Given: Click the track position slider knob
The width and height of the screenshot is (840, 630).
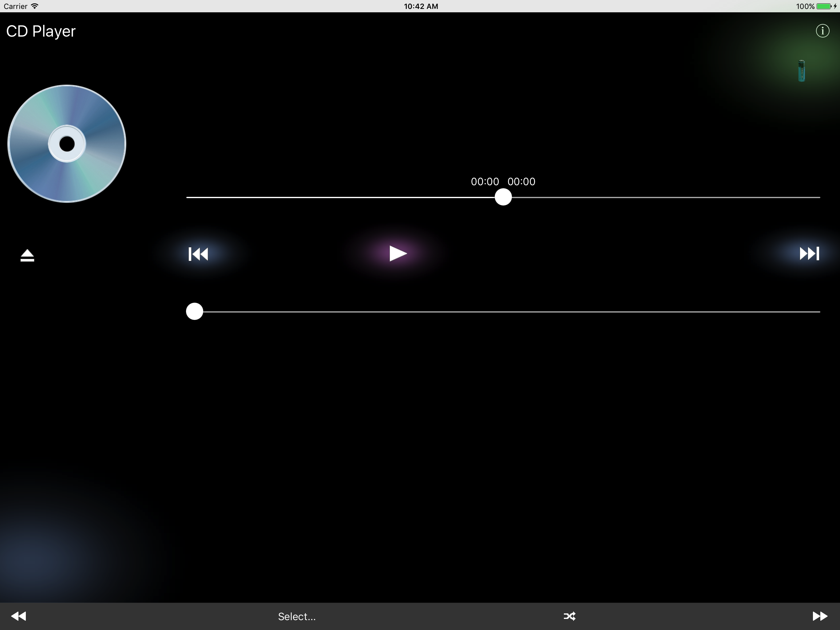Looking at the screenshot, I should (x=503, y=197).
